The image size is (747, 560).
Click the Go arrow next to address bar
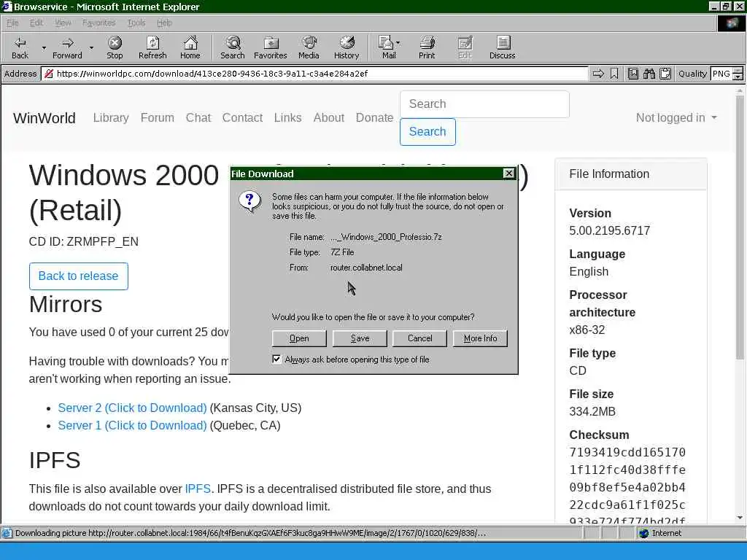(x=598, y=74)
